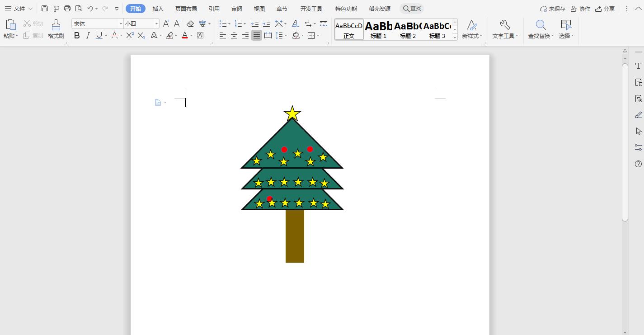
Task: Open Text Tools (文字工具) wrench
Action: 505,29
